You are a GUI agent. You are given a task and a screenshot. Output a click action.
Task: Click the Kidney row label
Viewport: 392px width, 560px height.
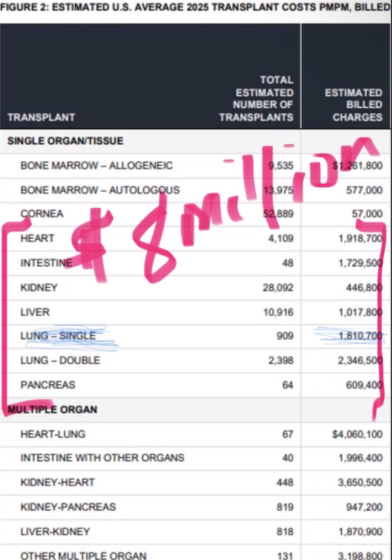click(x=39, y=287)
